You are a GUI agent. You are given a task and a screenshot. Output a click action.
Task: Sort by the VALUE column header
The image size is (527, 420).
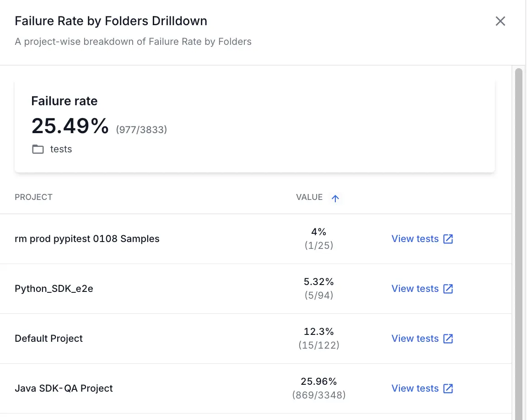tap(309, 197)
